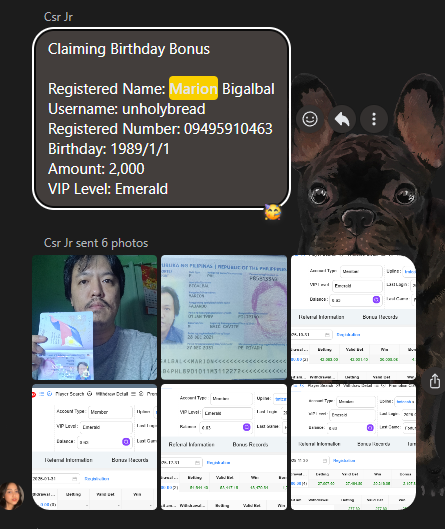Open the emoji reaction picker for the message
The width and height of the screenshot is (445, 529).
[x=310, y=119]
